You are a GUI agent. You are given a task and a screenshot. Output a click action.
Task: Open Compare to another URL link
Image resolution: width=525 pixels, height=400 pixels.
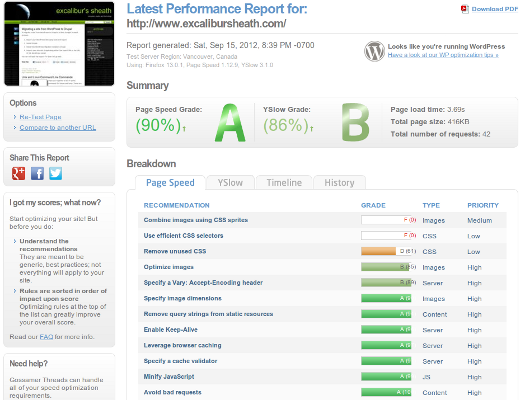(58, 128)
